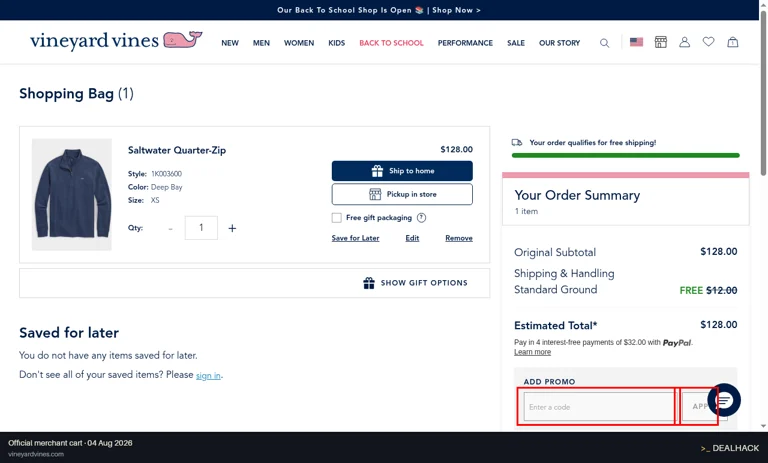Click the sign in link
Viewport: 768px width, 463px height.
[208, 376]
